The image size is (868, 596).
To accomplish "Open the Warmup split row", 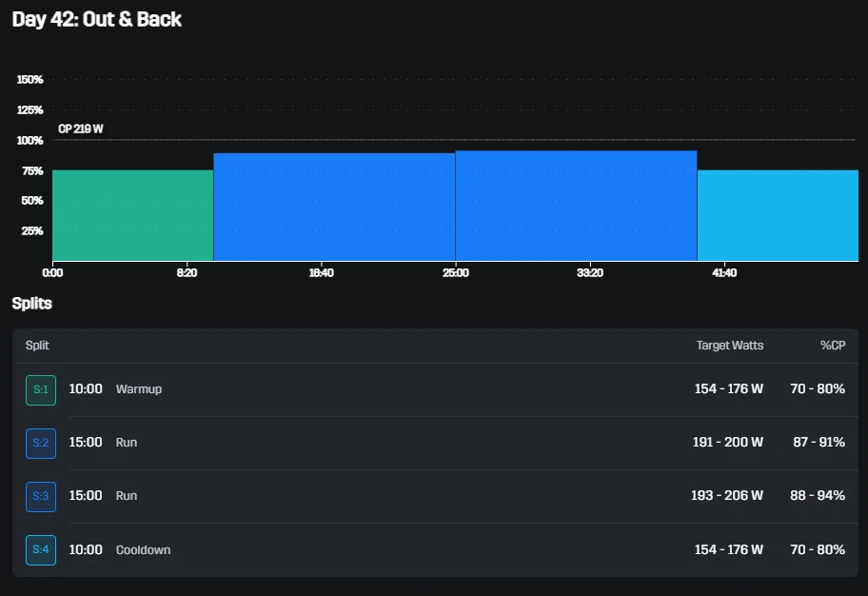I will coord(435,389).
